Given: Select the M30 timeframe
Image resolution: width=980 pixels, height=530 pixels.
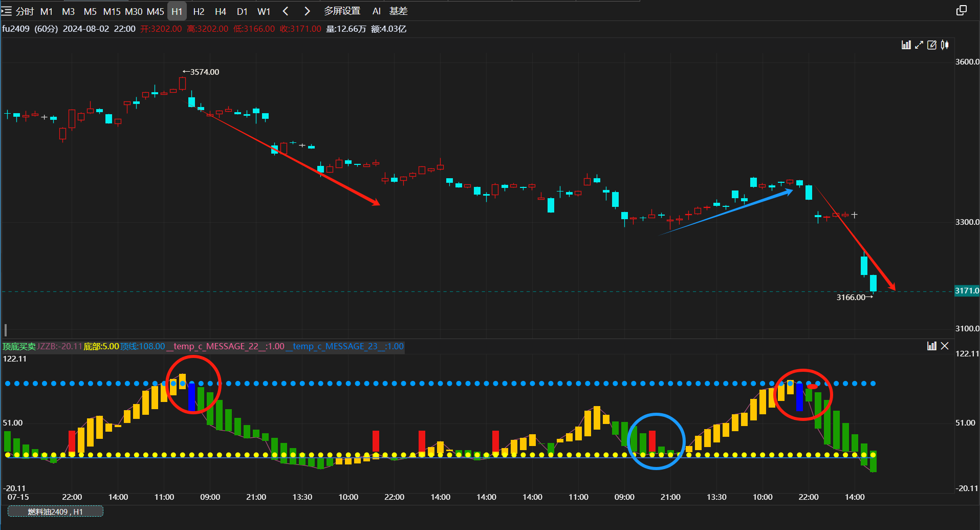Looking at the screenshot, I should coord(134,11).
